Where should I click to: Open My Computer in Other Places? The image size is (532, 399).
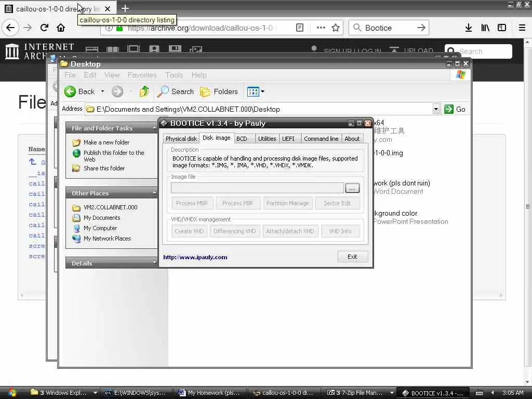[x=100, y=229]
